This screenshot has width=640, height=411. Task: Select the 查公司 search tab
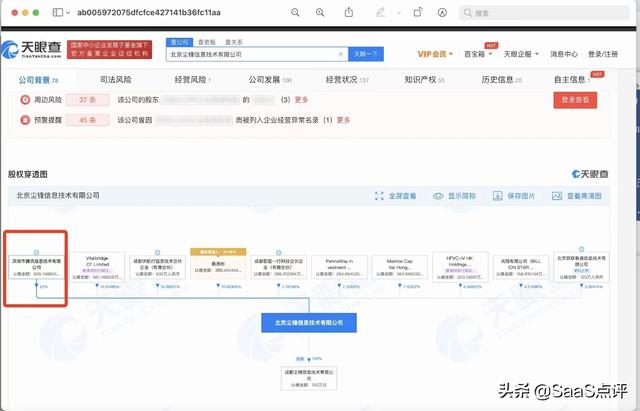[x=180, y=42]
